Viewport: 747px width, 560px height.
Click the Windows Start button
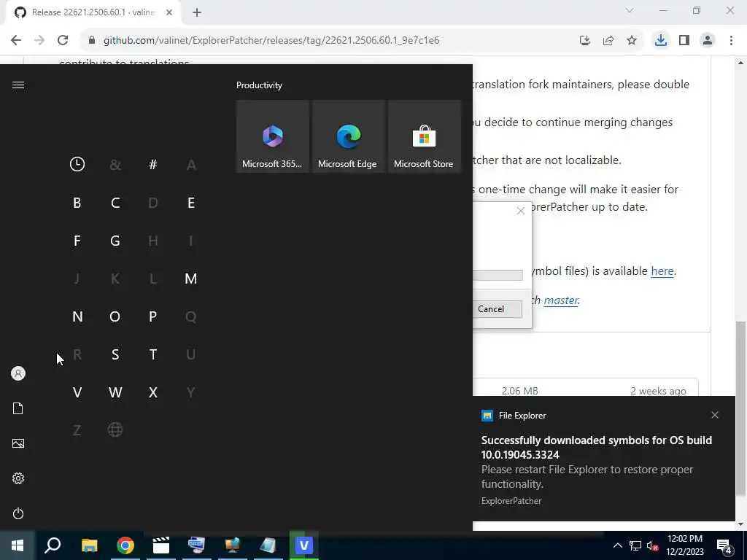pyautogui.click(x=18, y=545)
